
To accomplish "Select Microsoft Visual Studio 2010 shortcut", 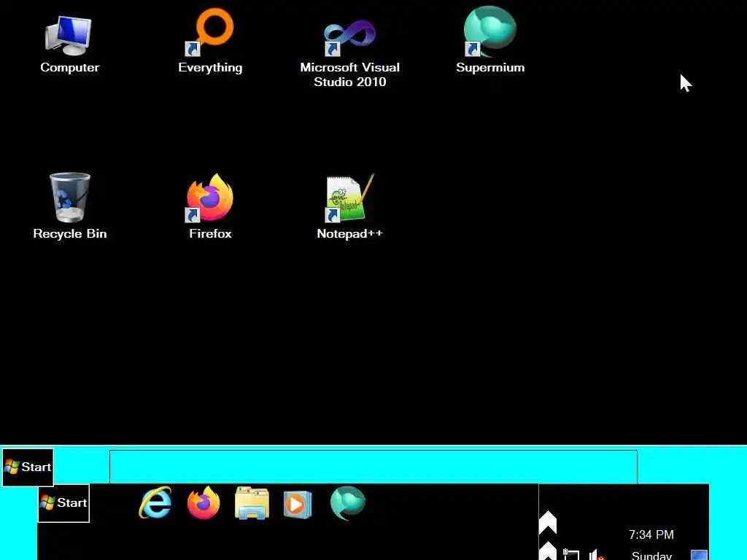I will click(x=349, y=53).
